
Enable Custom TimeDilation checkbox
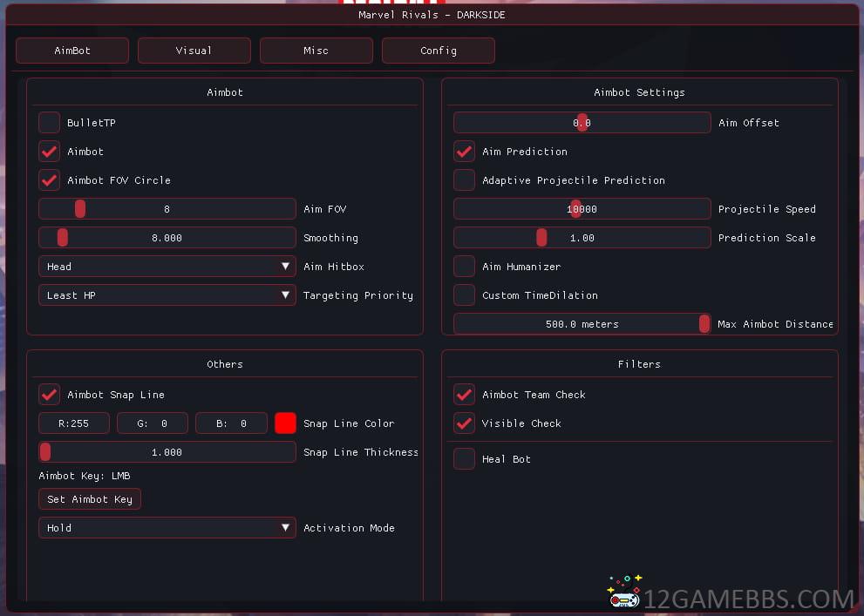point(464,295)
